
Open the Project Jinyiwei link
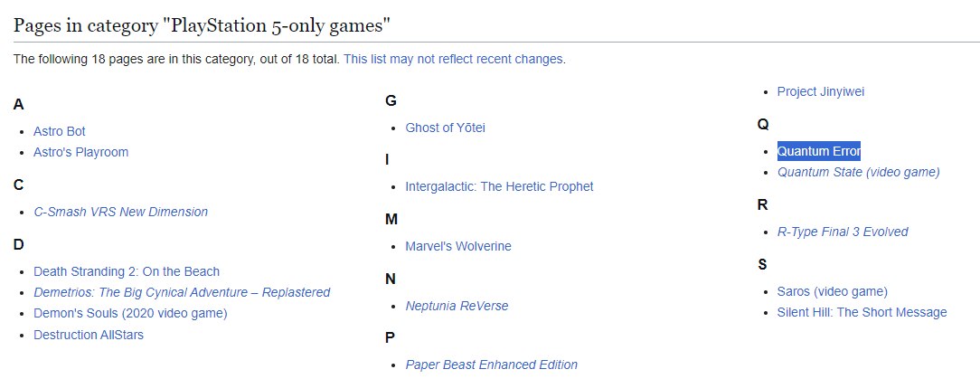tap(821, 92)
